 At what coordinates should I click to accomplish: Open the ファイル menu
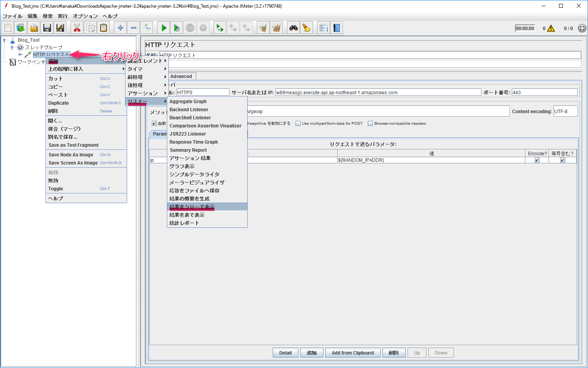point(12,16)
